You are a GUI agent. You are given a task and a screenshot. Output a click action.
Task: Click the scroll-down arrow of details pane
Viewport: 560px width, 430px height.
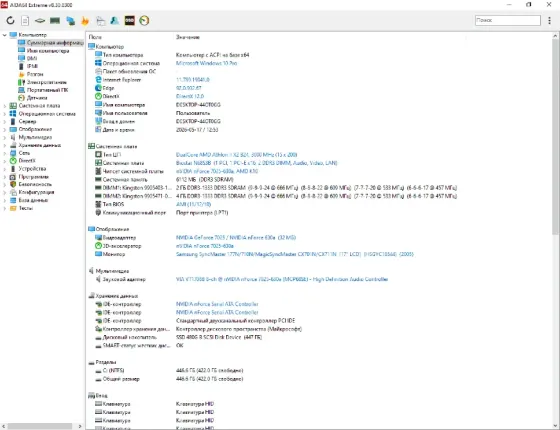pos(555,426)
